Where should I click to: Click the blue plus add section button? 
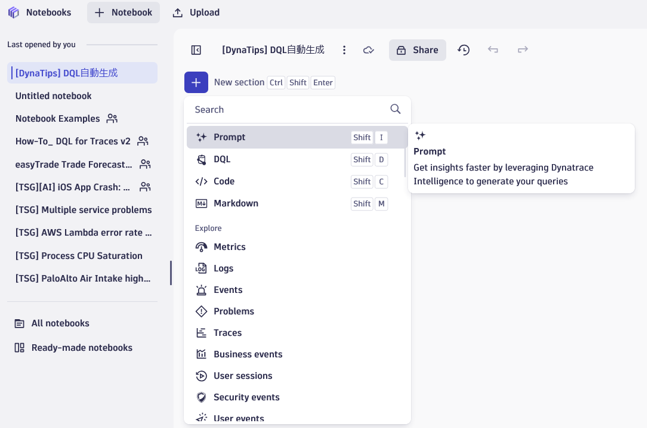coord(196,82)
